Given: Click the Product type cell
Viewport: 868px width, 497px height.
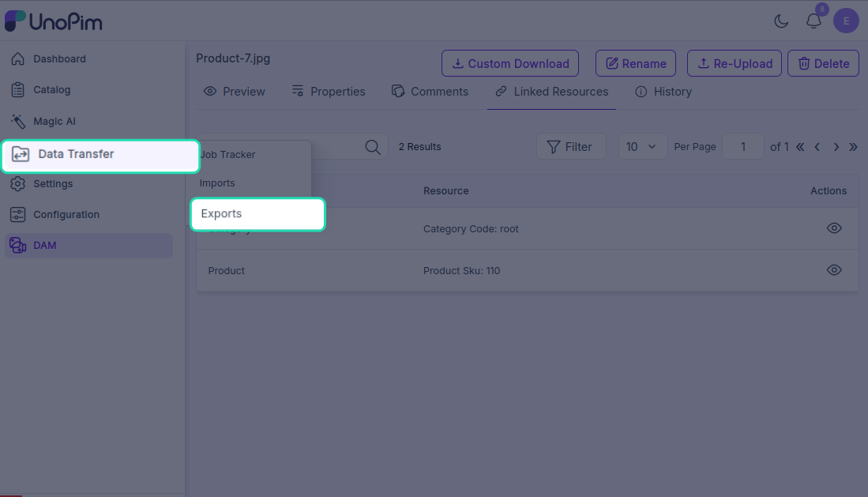Looking at the screenshot, I should point(227,271).
